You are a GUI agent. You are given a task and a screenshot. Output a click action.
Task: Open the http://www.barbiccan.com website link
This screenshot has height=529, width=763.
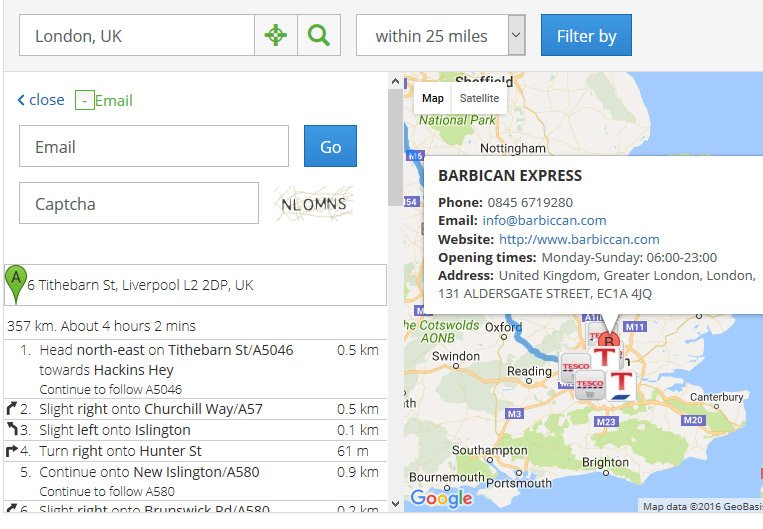(579, 239)
